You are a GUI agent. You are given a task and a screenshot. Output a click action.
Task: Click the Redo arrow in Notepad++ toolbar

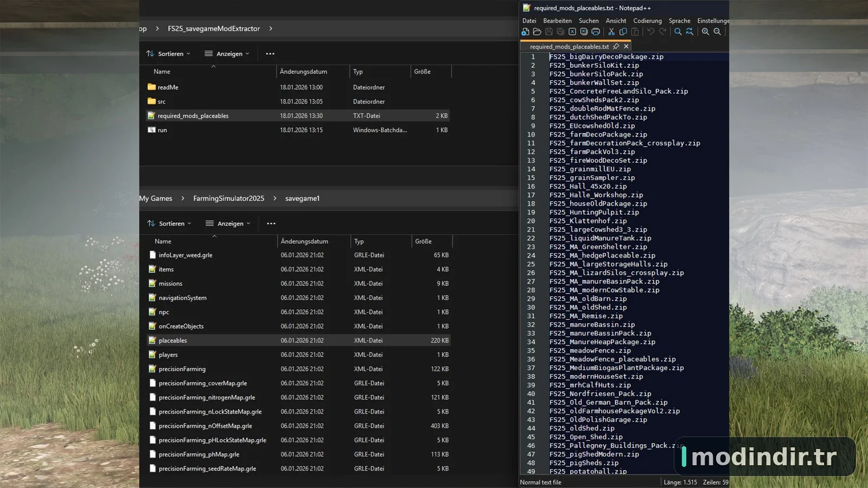662,32
